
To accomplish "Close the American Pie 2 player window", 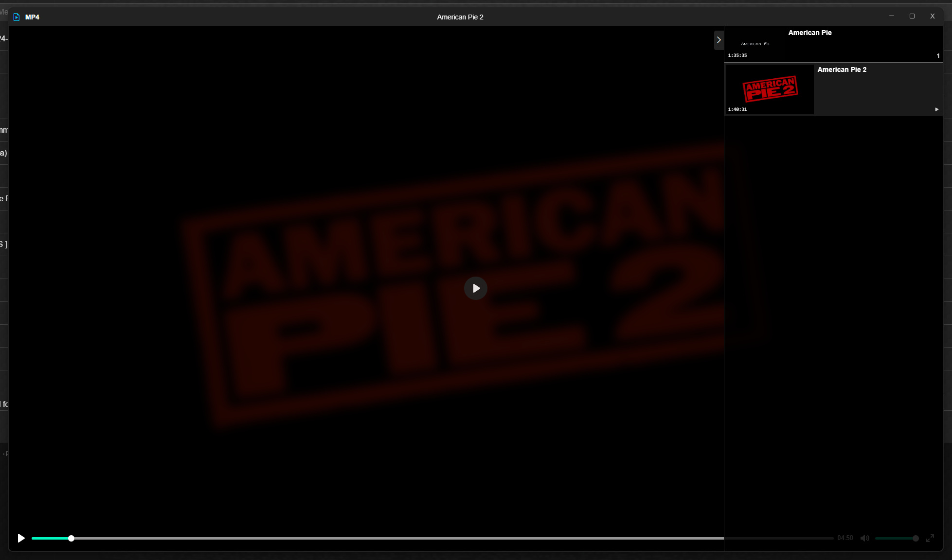I will click(932, 16).
